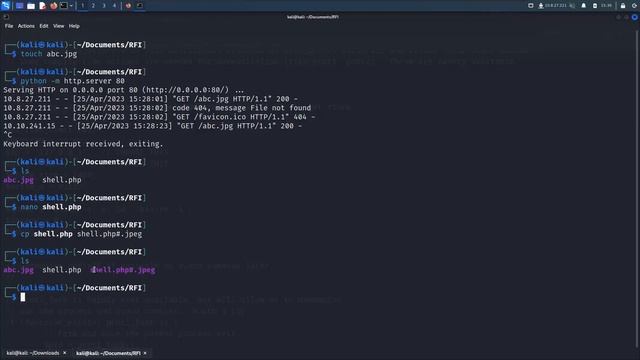
Task: Open the View menu
Action: [x=58, y=26]
